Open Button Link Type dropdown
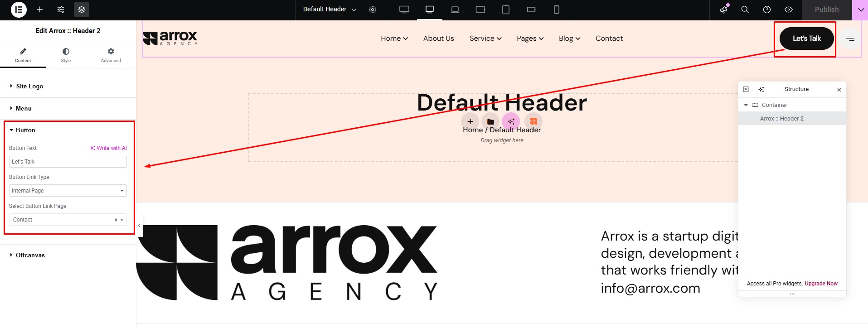This screenshot has width=868, height=328. 68,191
